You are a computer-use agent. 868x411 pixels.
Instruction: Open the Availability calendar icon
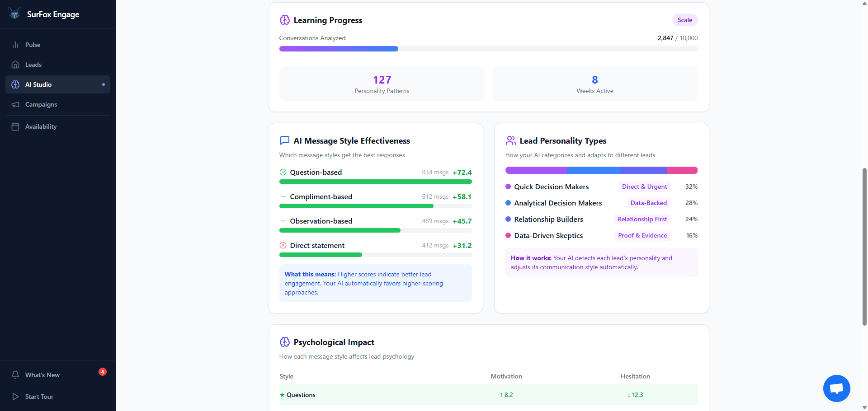point(15,126)
